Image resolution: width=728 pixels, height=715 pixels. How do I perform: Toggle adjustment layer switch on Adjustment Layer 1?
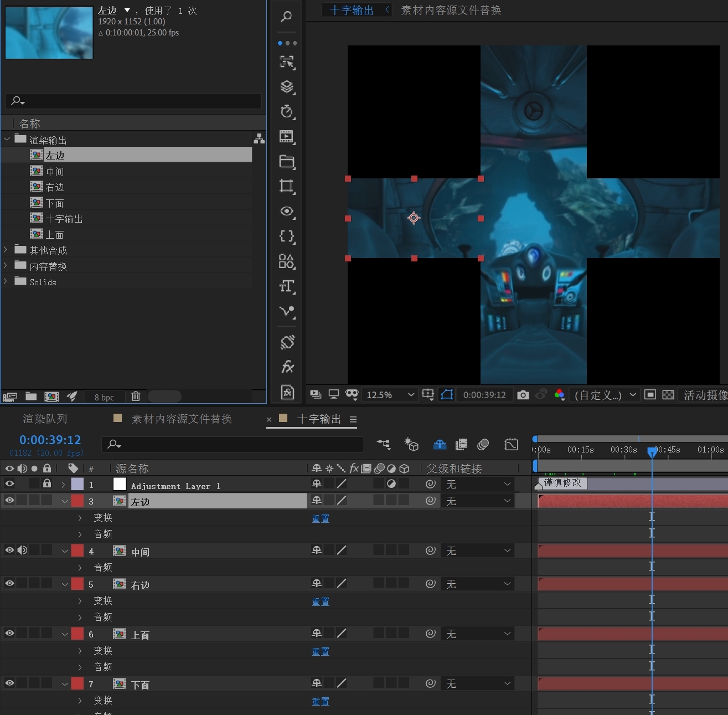[x=391, y=483]
